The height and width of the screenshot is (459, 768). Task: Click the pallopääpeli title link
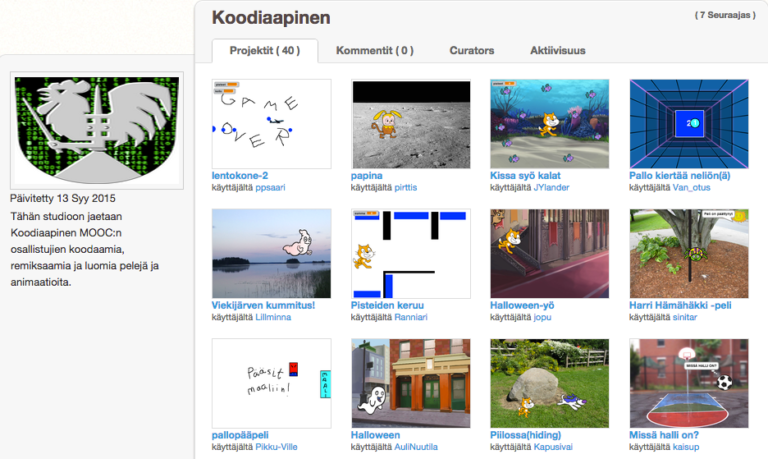(240, 435)
